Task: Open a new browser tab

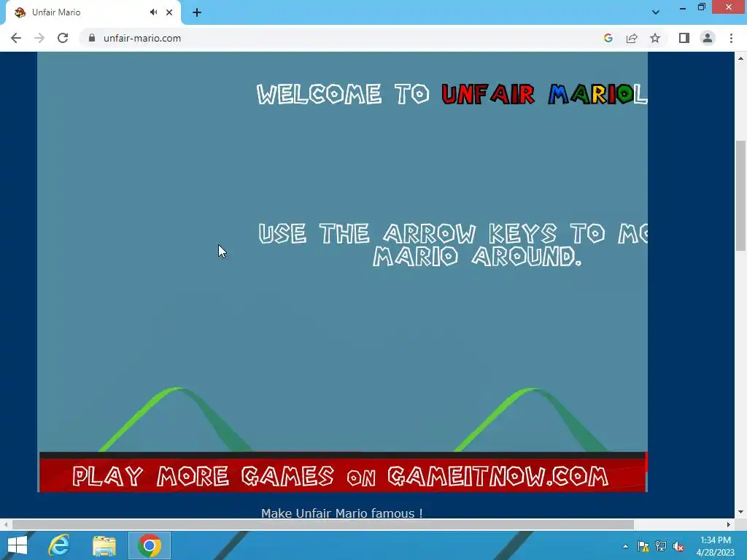Action: [197, 12]
